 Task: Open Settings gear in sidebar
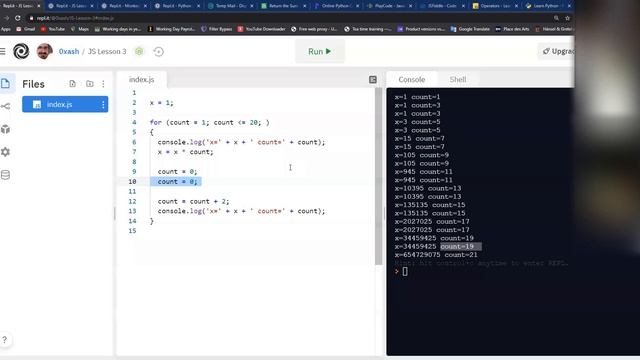click(6, 152)
